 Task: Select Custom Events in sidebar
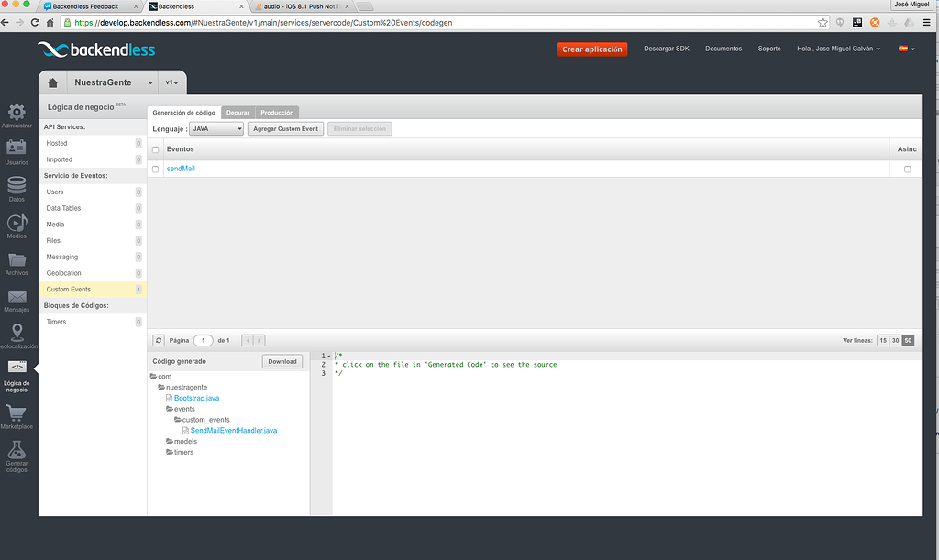coord(93,290)
